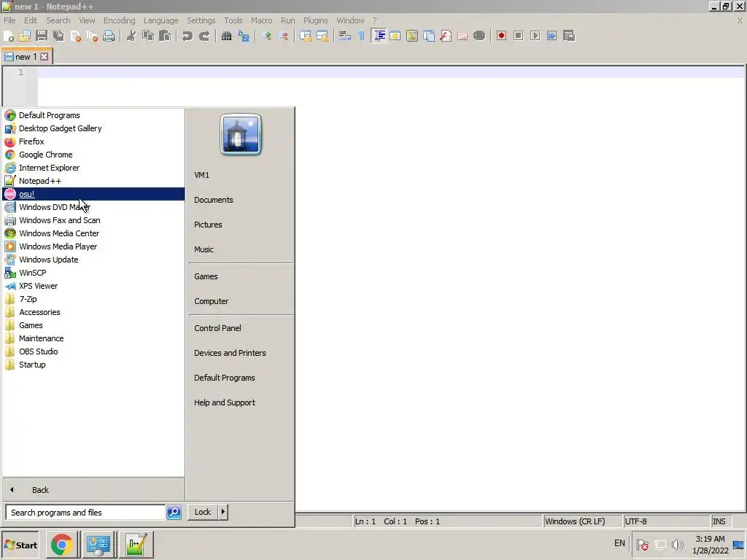Open Default Programs in programs list
Image resolution: width=747 pixels, height=560 pixels.
[x=93, y=115]
